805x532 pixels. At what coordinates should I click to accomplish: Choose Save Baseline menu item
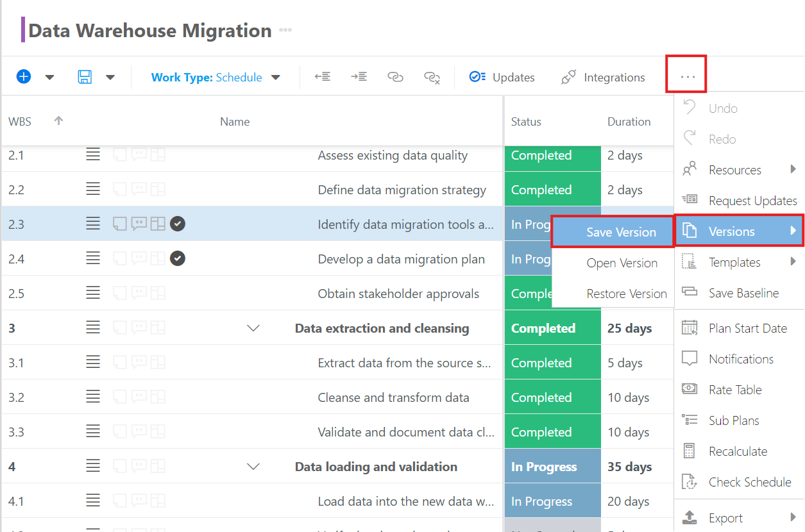[739, 293]
